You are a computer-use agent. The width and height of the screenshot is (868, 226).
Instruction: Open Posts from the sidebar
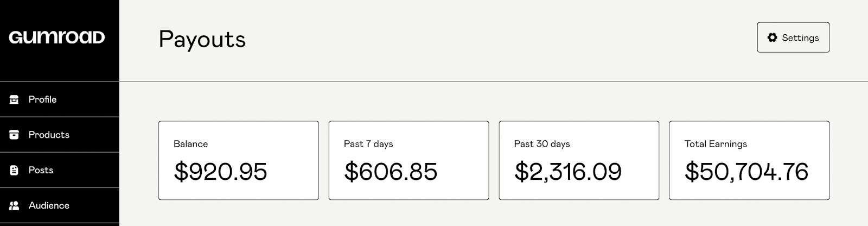[41, 171]
